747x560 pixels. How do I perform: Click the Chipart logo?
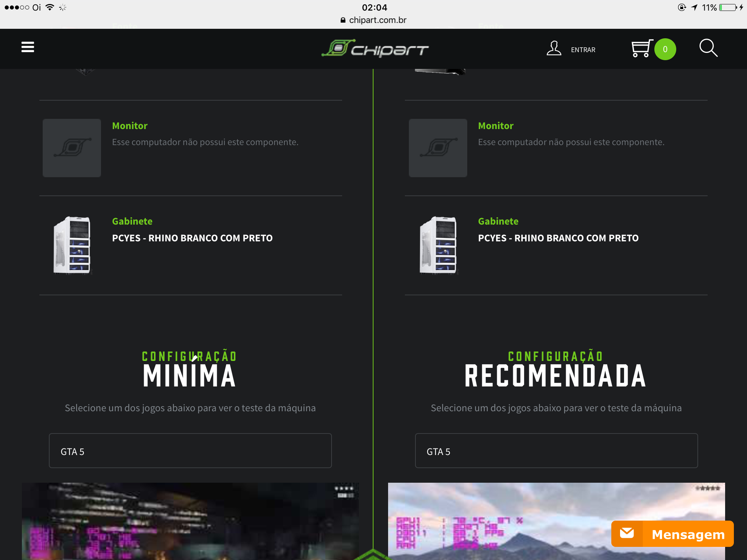point(375,48)
